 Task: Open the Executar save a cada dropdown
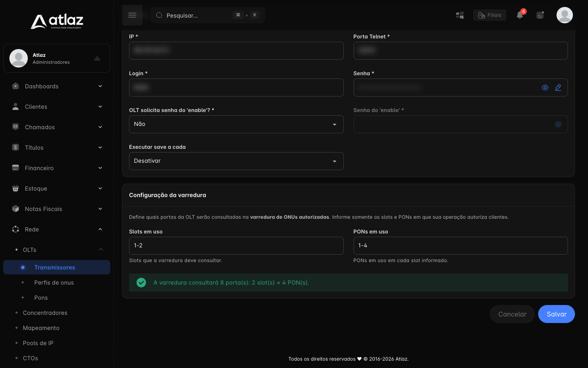click(x=236, y=161)
